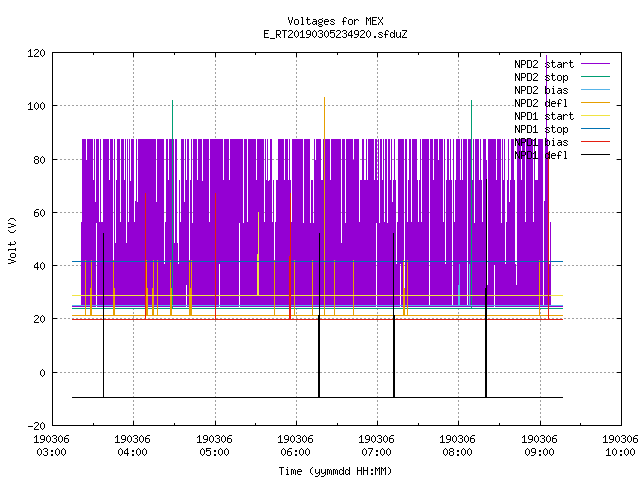Click the y-axis tick value 60

(39, 213)
